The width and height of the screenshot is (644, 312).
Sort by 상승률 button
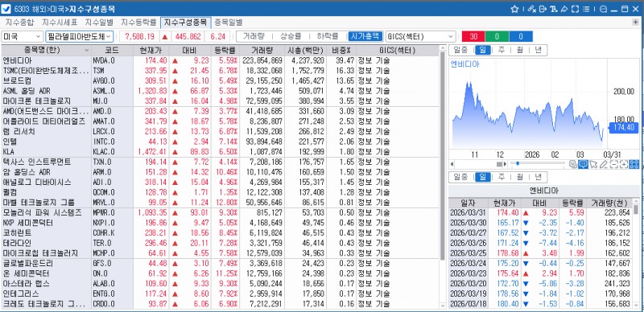click(x=291, y=36)
